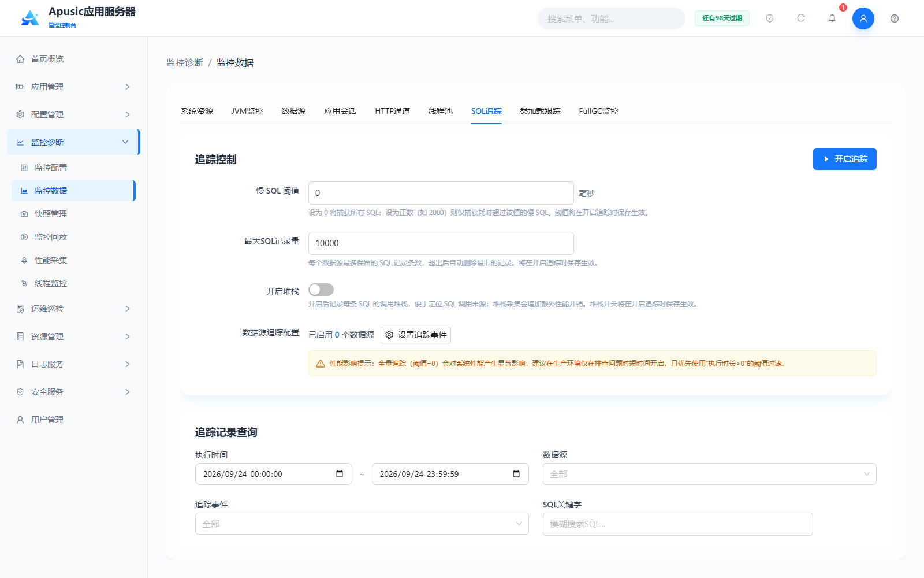
Task: Open calendar picker for start time
Action: click(340, 474)
